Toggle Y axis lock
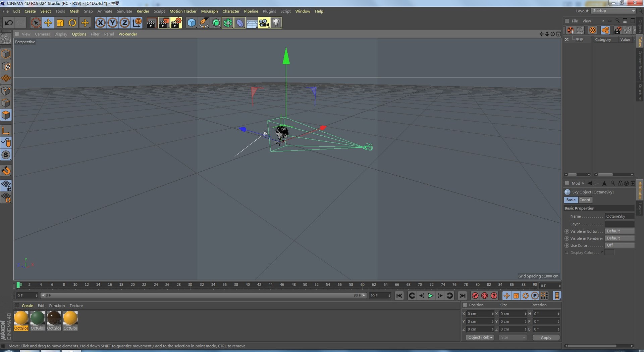Screen dimensions: 644x352 click(x=112, y=23)
